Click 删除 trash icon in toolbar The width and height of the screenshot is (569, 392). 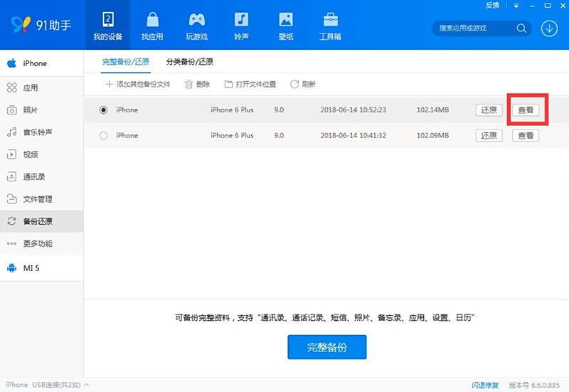[x=189, y=84]
